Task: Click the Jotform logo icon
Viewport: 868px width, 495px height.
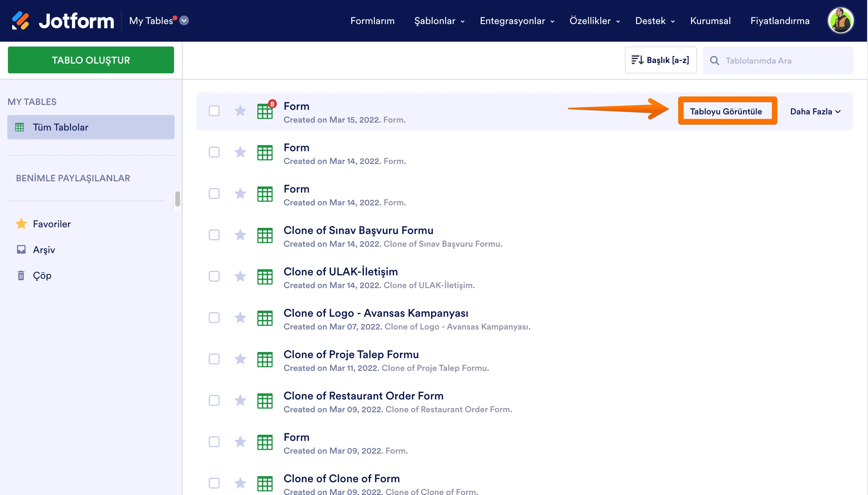Action: pos(20,21)
